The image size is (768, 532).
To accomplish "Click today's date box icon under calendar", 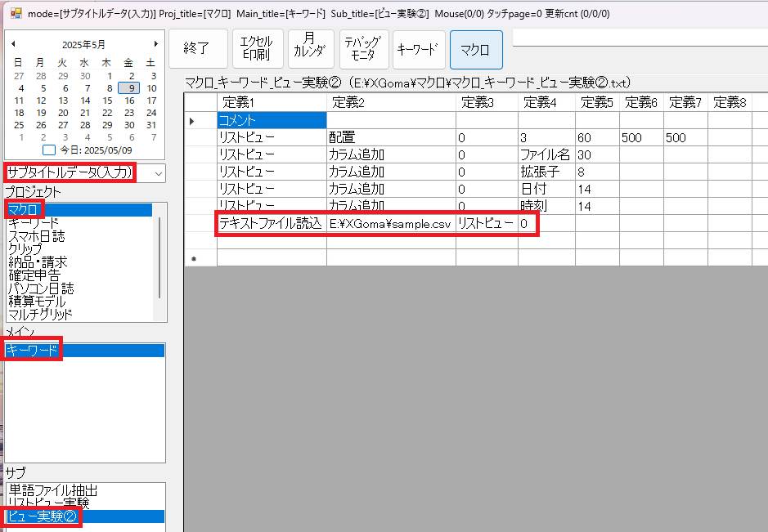I will pos(49,150).
